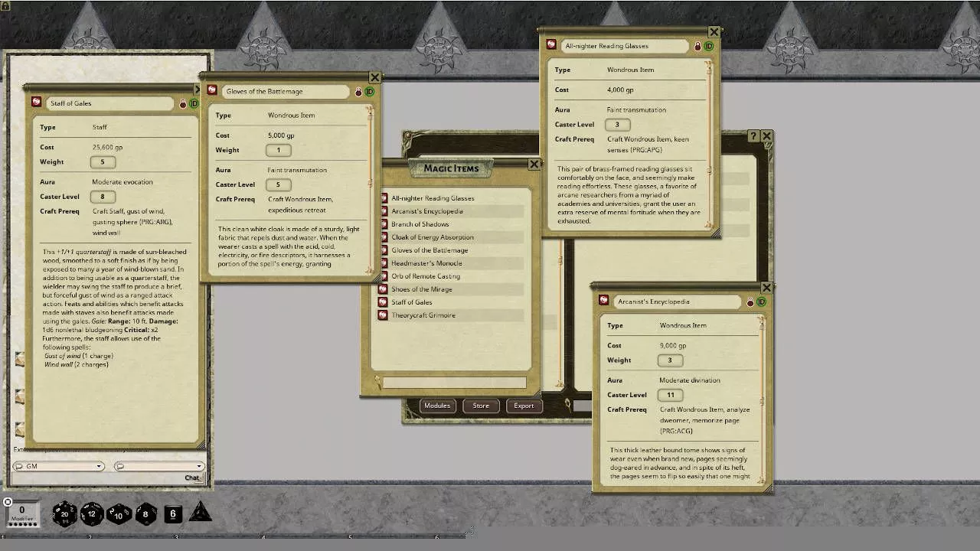Click the Gloves of the Battlemage name field
The image size is (980, 551).
coord(287,91)
